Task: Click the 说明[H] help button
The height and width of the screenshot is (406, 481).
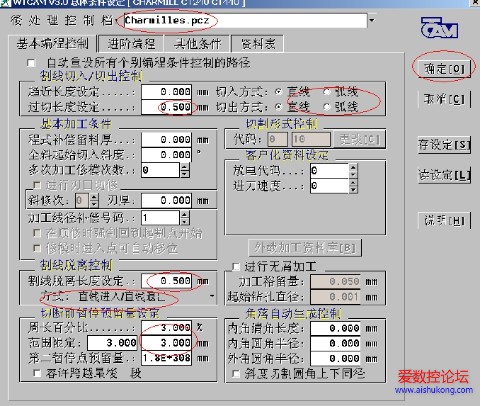Action: (x=444, y=220)
